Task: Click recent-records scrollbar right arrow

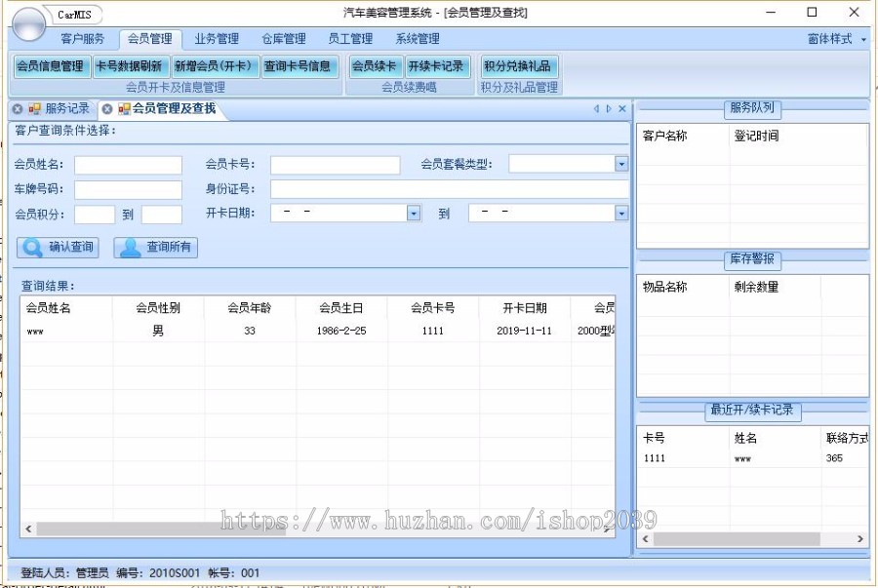Action: pyautogui.click(x=860, y=539)
